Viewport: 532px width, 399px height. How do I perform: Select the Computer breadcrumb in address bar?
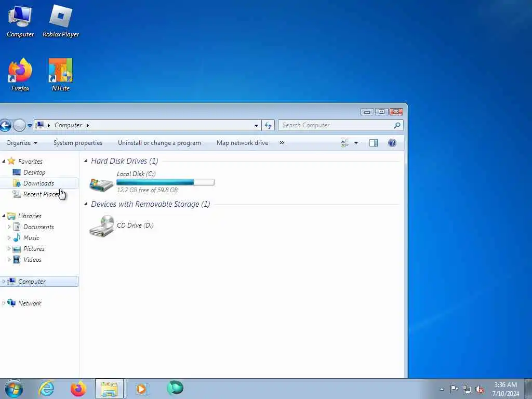(x=68, y=125)
